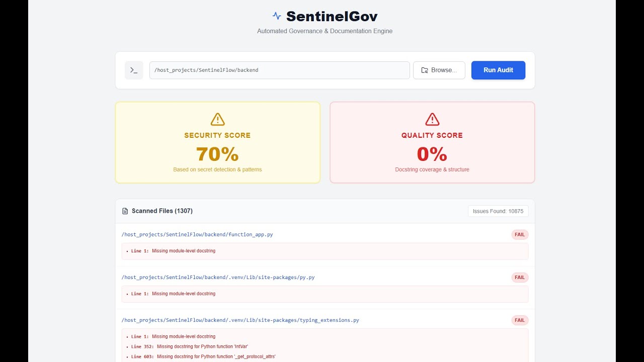Viewport: 644px width, 362px height.
Task: Click the SentinelGov pulse logo icon
Action: click(x=276, y=16)
